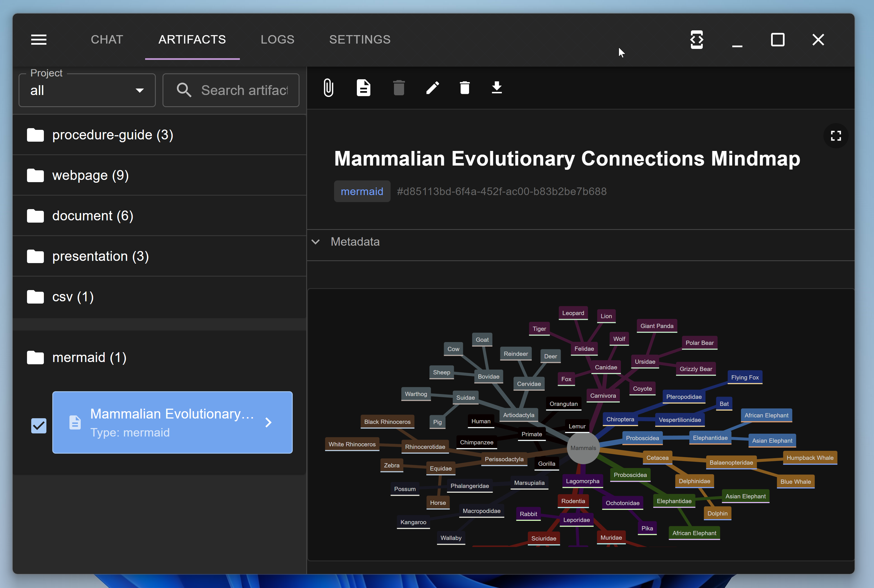
Task: Click the webpage folder icon
Action: coord(35,175)
